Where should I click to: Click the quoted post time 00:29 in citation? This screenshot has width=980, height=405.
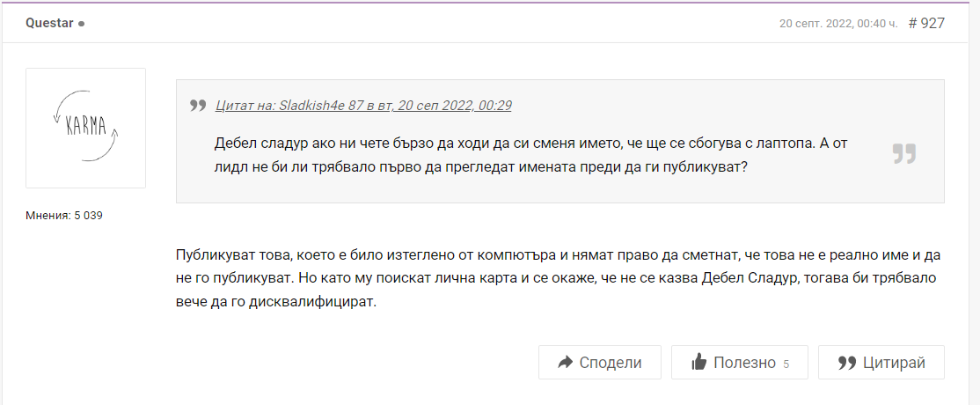pyautogui.click(x=494, y=106)
